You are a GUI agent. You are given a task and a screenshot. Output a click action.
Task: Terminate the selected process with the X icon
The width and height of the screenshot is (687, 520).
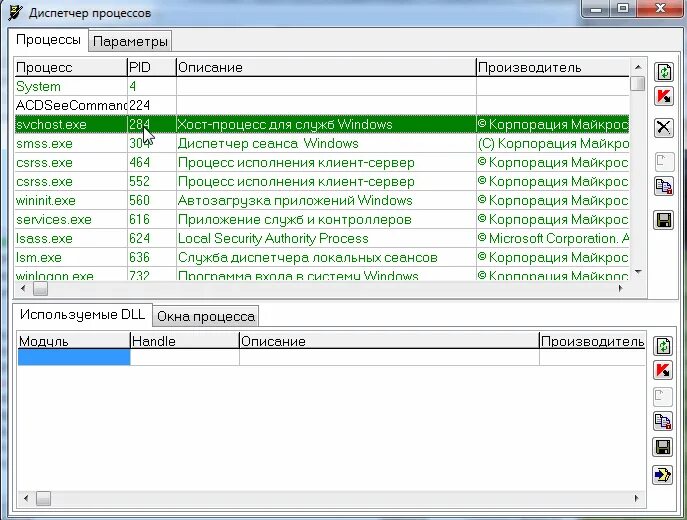pyautogui.click(x=664, y=128)
